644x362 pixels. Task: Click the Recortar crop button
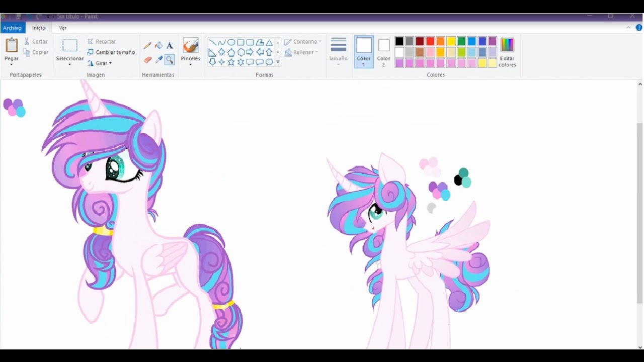tap(101, 42)
